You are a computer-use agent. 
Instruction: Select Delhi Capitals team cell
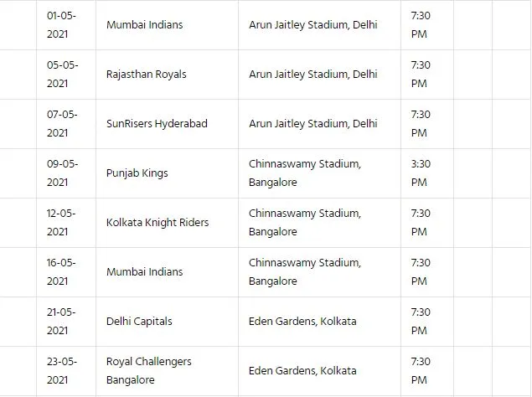(167, 322)
